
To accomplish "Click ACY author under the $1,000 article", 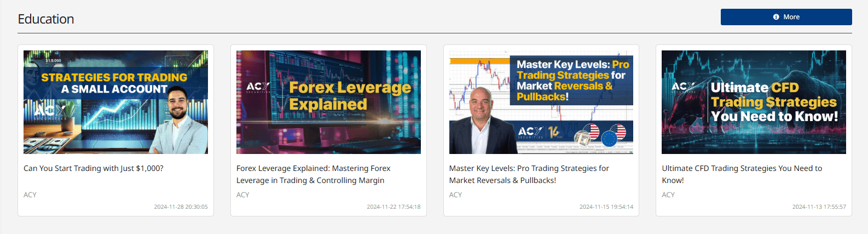I will [x=30, y=195].
